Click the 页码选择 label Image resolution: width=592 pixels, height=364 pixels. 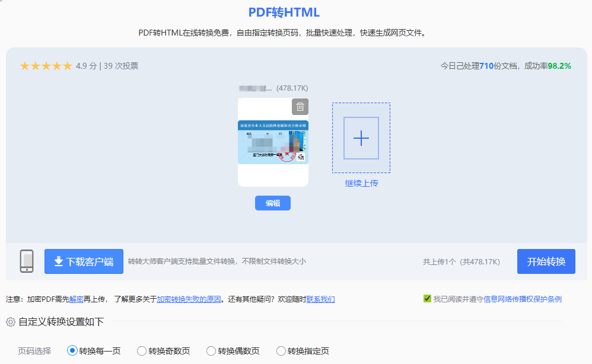click(x=34, y=351)
